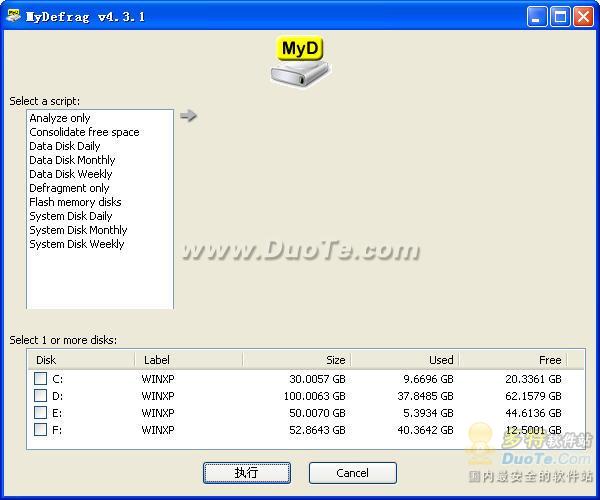
Task: Click the title bar application icon
Action: 13,16
